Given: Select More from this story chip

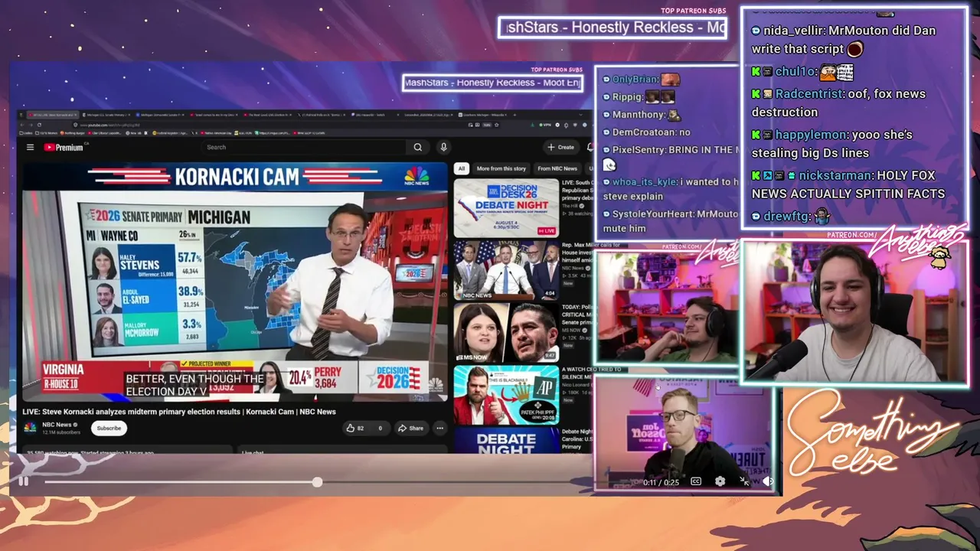Looking at the screenshot, I should pos(501,168).
